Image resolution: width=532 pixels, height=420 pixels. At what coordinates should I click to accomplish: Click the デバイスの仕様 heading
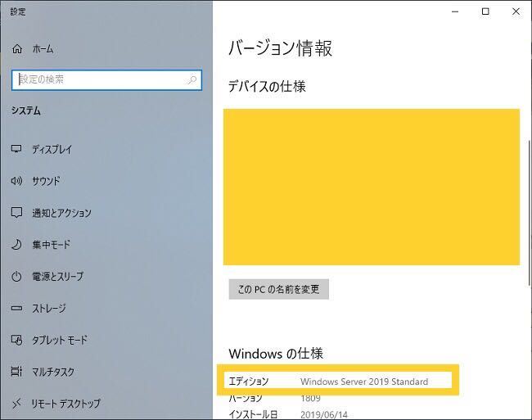click(267, 87)
